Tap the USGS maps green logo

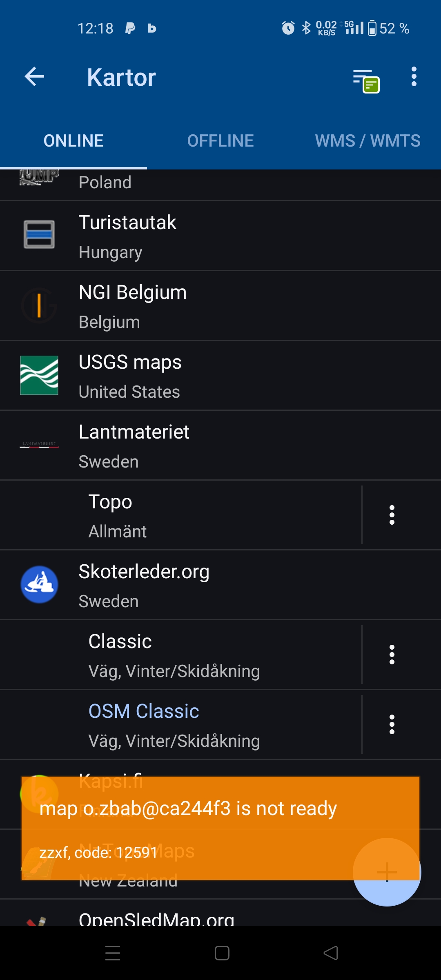click(x=39, y=375)
